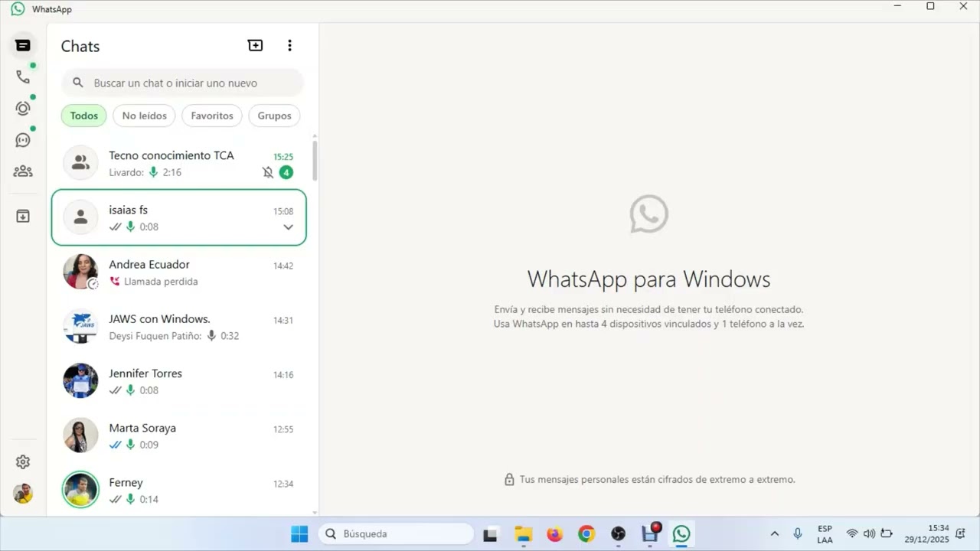
Task: Click the voice message icon under Marta Soraya
Action: click(x=131, y=445)
